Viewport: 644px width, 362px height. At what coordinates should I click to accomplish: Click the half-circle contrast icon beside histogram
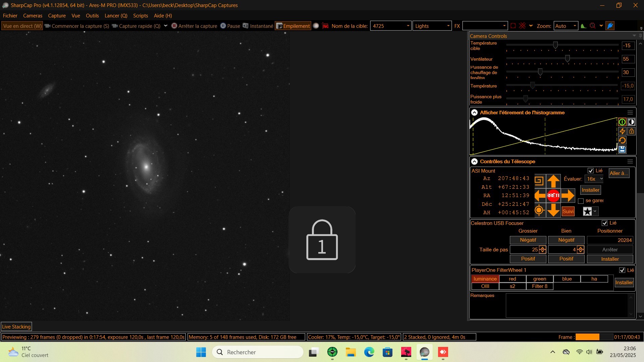click(631, 122)
